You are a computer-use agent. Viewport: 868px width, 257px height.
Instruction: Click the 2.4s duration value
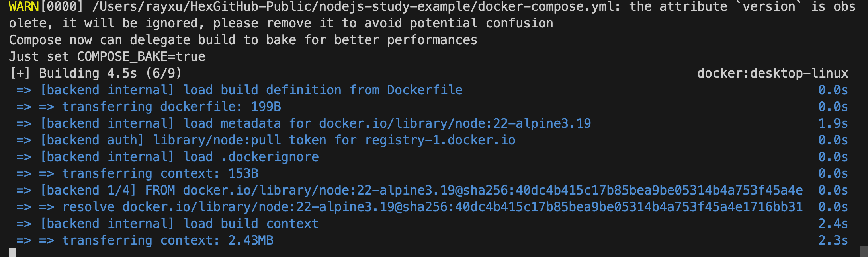[833, 224]
